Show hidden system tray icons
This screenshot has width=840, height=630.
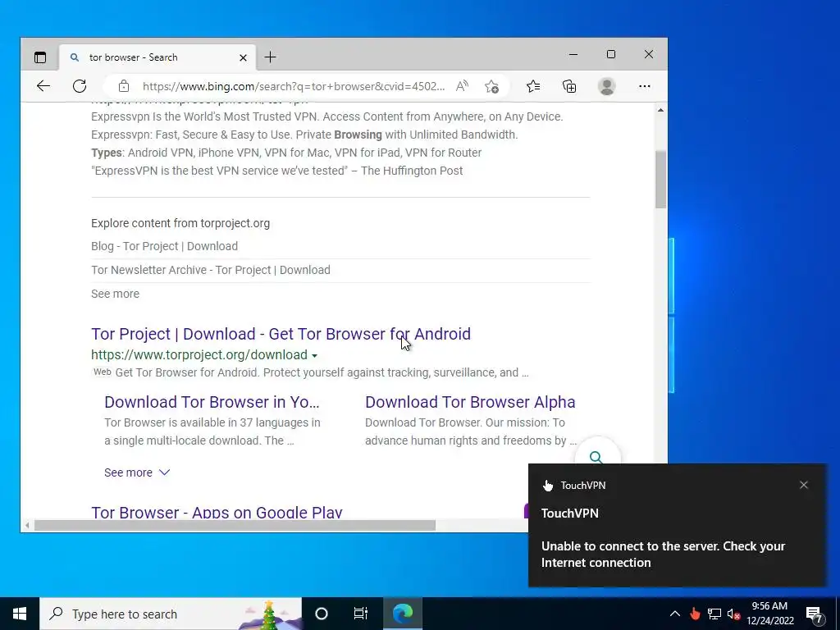(675, 614)
